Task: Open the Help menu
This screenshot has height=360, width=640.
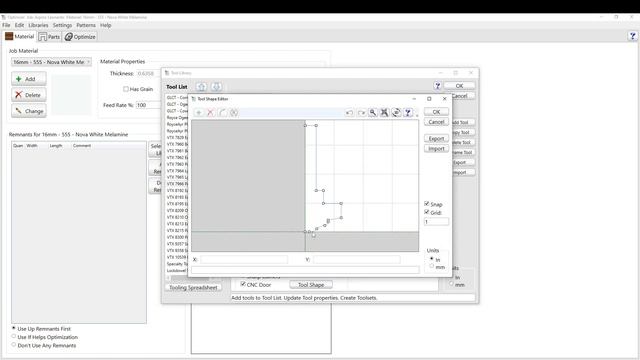Action: (x=105, y=25)
